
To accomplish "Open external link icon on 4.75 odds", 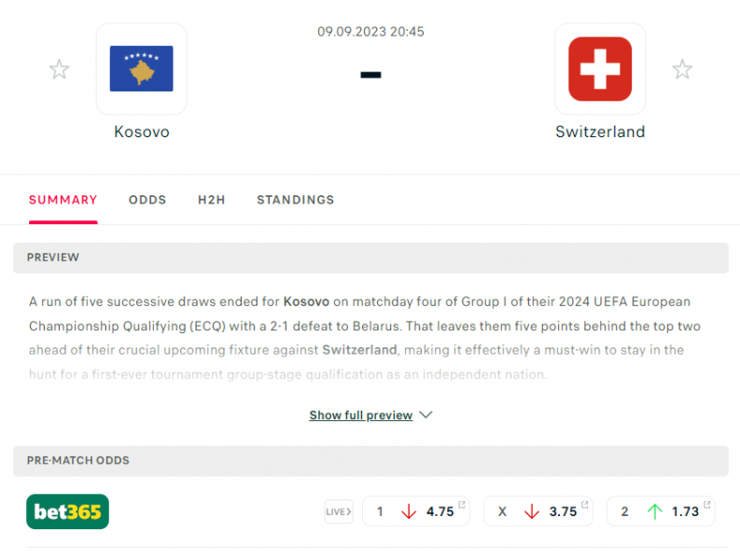I will (x=462, y=504).
